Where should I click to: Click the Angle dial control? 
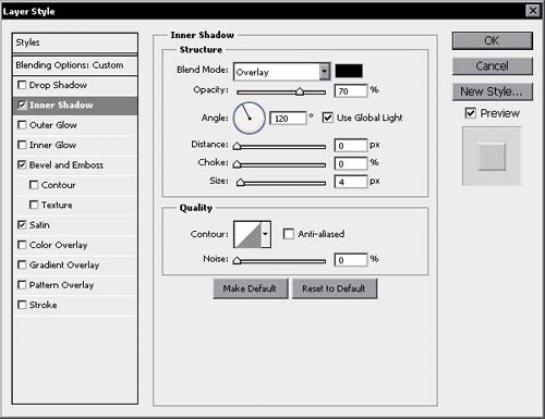point(249,118)
